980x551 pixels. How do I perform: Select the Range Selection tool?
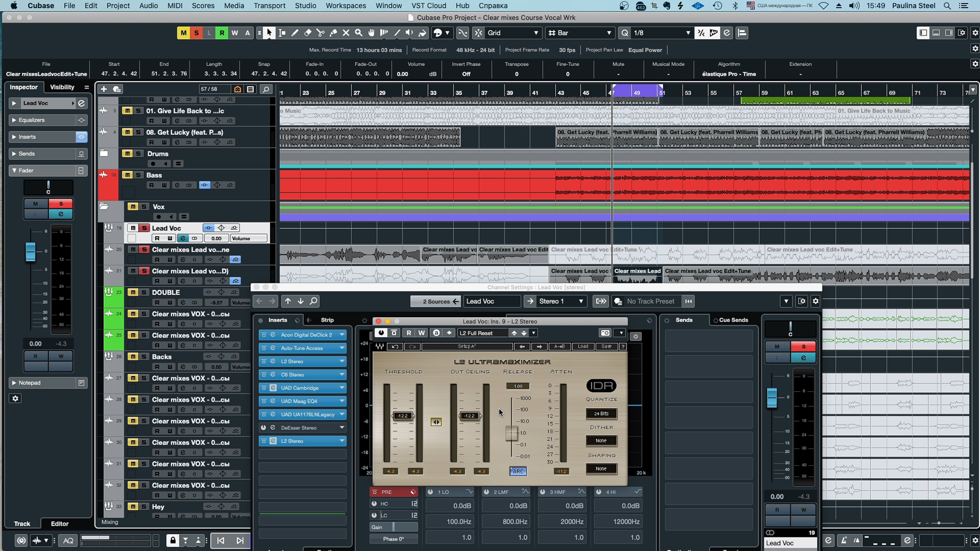click(282, 33)
